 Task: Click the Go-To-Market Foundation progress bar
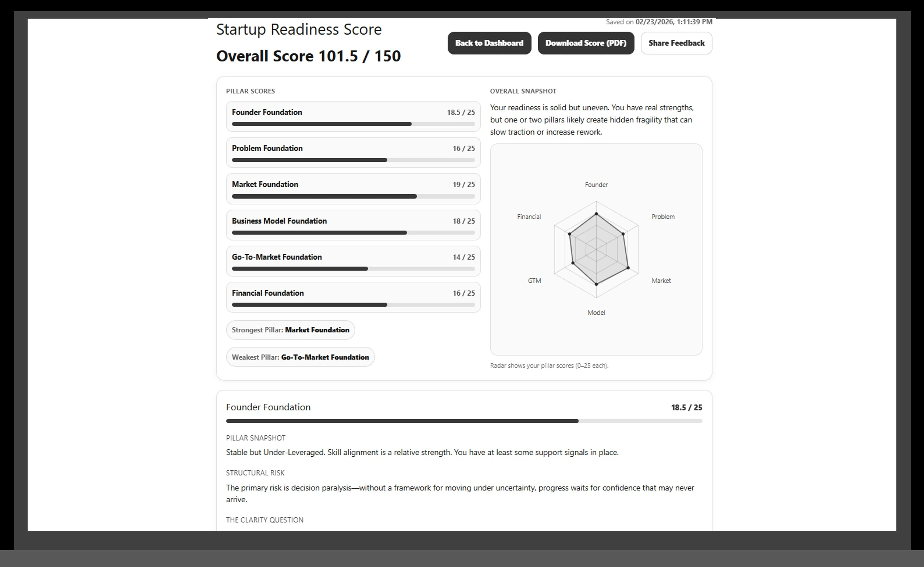point(353,269)
